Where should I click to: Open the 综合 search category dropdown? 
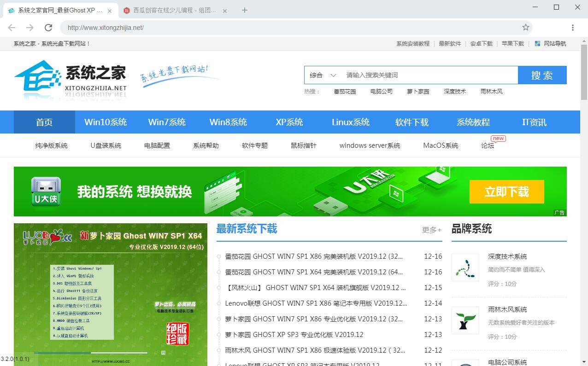click(x=323, y=75)
